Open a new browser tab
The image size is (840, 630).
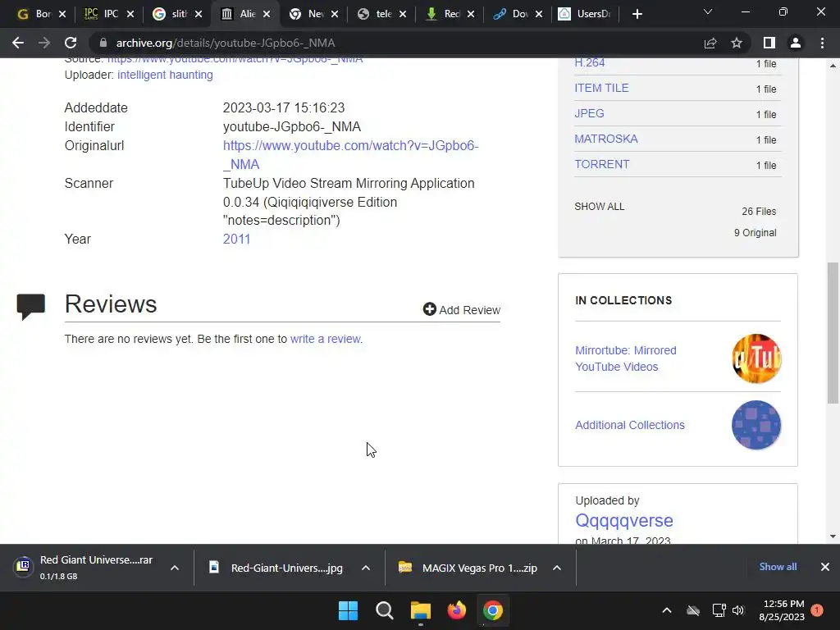click(x=637, y=14)
